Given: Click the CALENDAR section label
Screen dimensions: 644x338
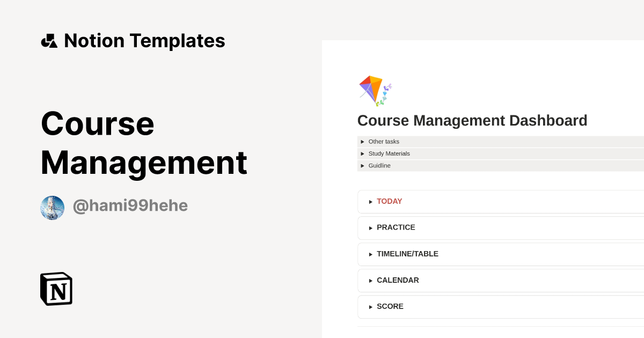Looking at the screenshot, I should [398, 280].
